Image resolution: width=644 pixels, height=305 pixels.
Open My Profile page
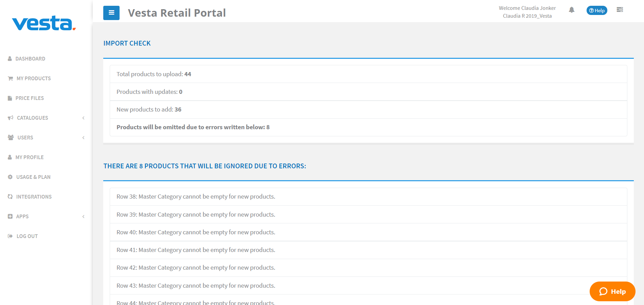pyautogui.click(x=30, y=157)
